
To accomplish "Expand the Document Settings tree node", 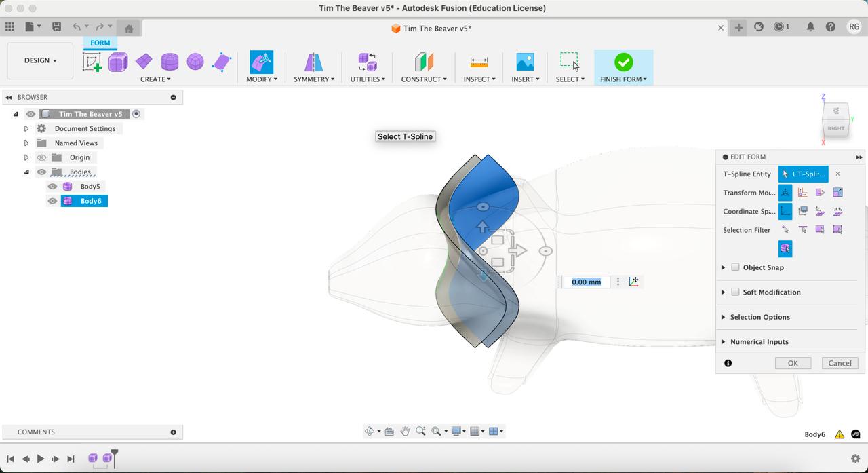I will point(26,128).
